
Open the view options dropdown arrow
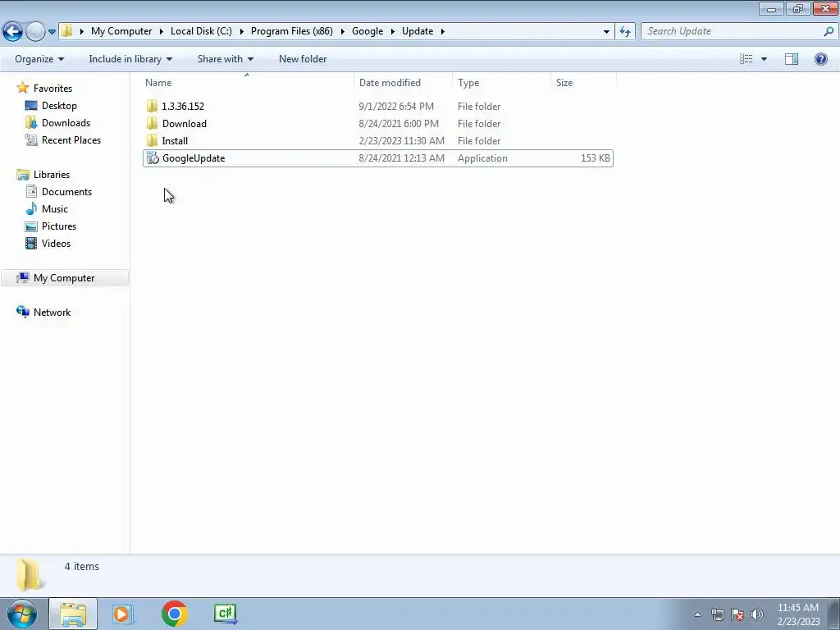[764, 59]
